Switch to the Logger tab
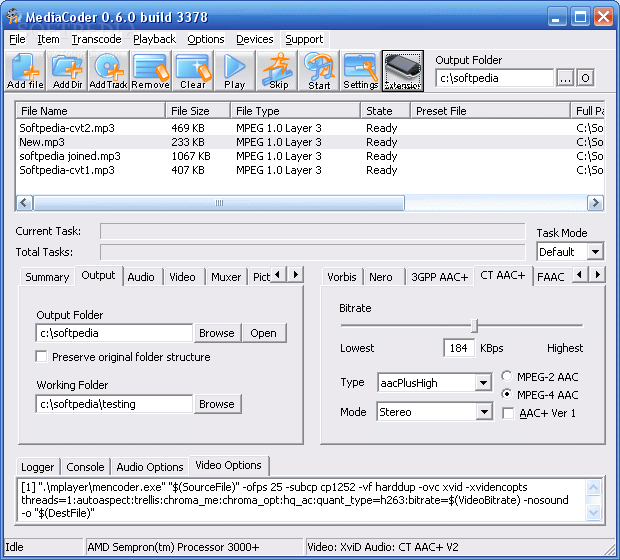Image resolution: width=620 pixels, height=560 pixels. (38, 467)
